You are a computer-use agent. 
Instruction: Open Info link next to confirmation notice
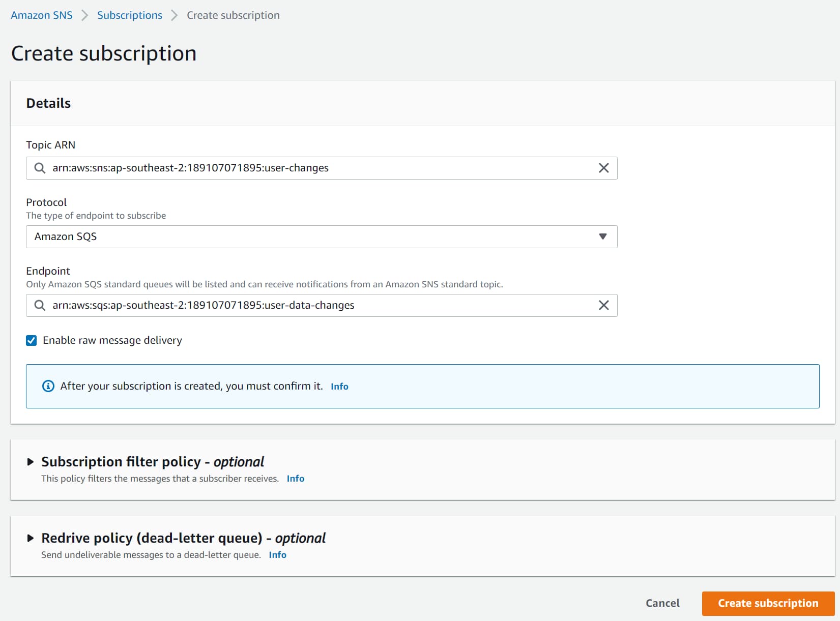click(339, 387)
